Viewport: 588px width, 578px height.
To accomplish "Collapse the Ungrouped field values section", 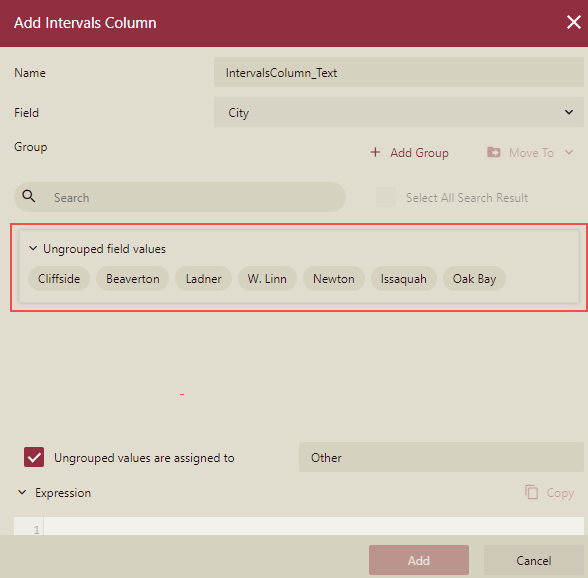I will tap(33, 248).
